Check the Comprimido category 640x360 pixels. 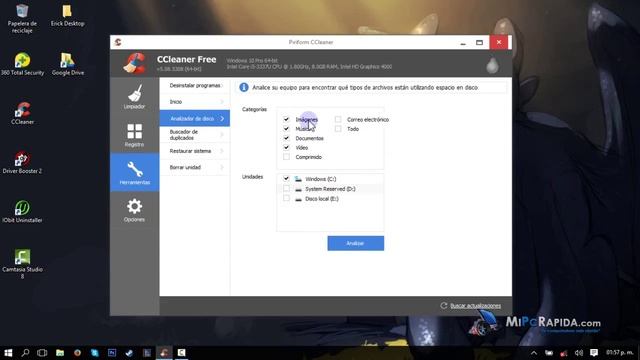coord(286,157)
